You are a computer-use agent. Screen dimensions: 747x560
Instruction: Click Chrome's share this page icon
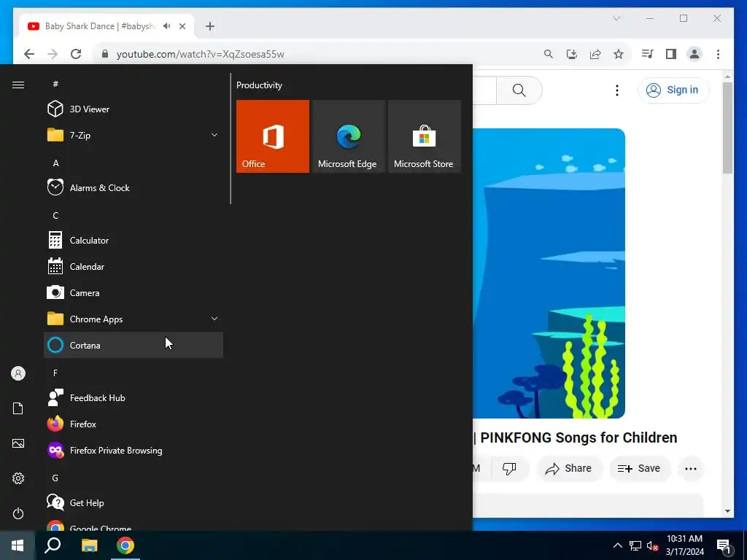(x=595, y=54)
